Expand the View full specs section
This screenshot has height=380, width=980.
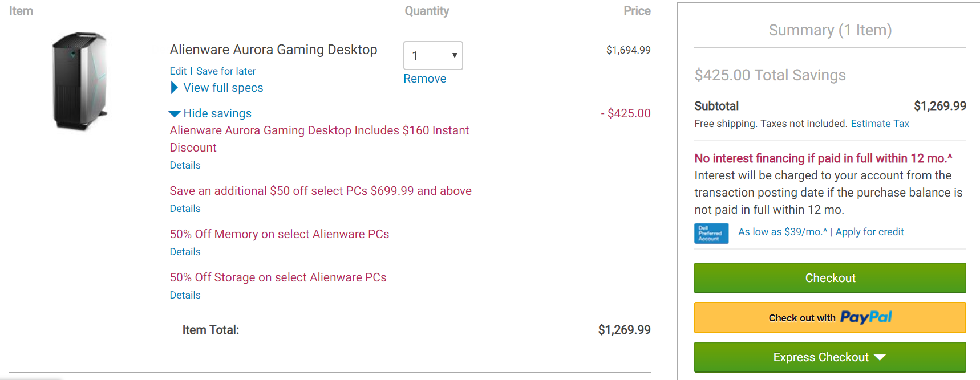[217, 88]
